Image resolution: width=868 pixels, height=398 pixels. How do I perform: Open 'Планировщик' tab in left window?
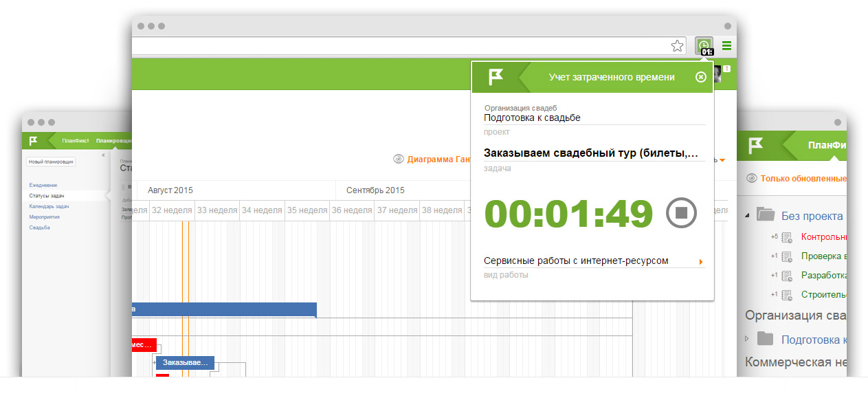coord(113,140)
